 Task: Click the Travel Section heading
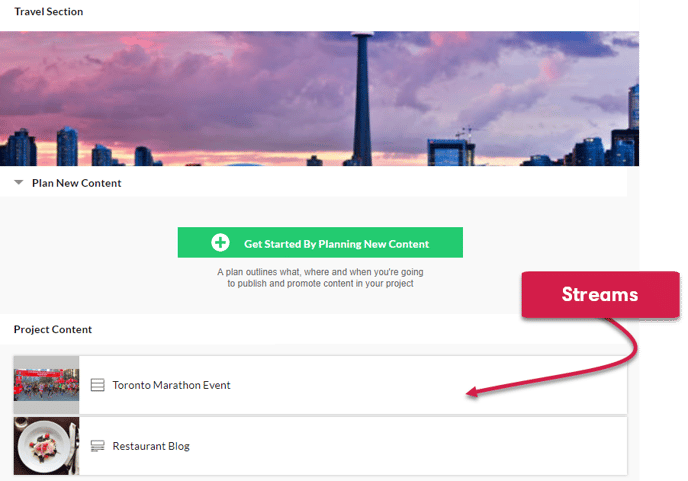[49, 12]
